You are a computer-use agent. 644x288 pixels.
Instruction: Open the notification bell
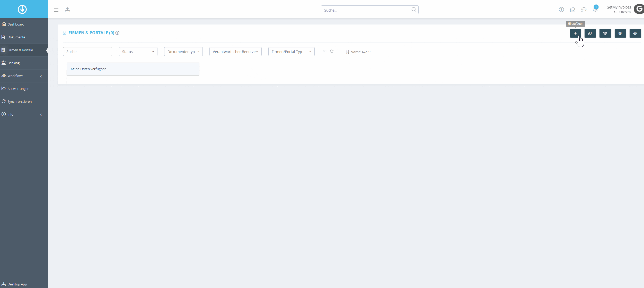pyautogui.click(x=595, y=9)
